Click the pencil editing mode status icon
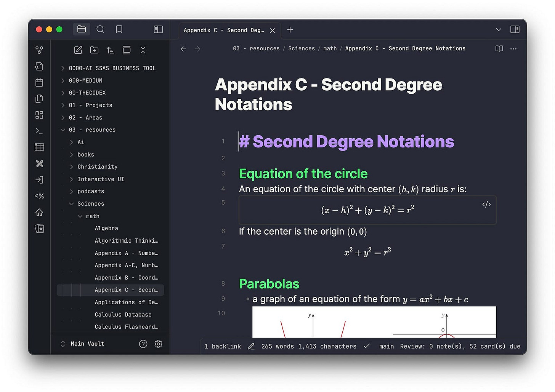 pyautogui.click(x=251, y=346)
